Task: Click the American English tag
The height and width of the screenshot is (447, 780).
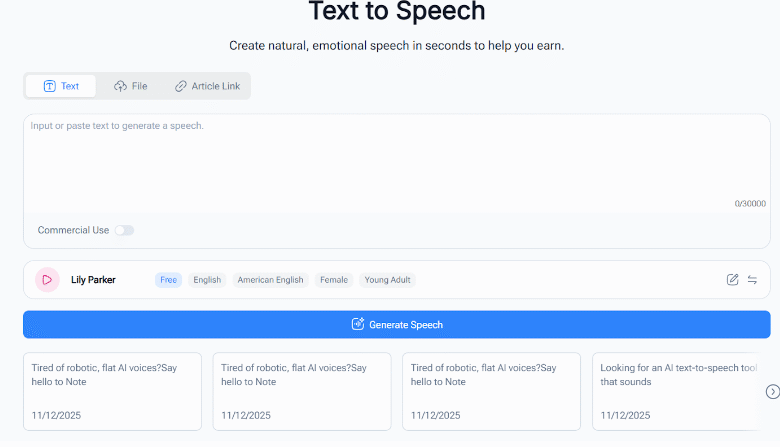Action: tap(271, 280)
